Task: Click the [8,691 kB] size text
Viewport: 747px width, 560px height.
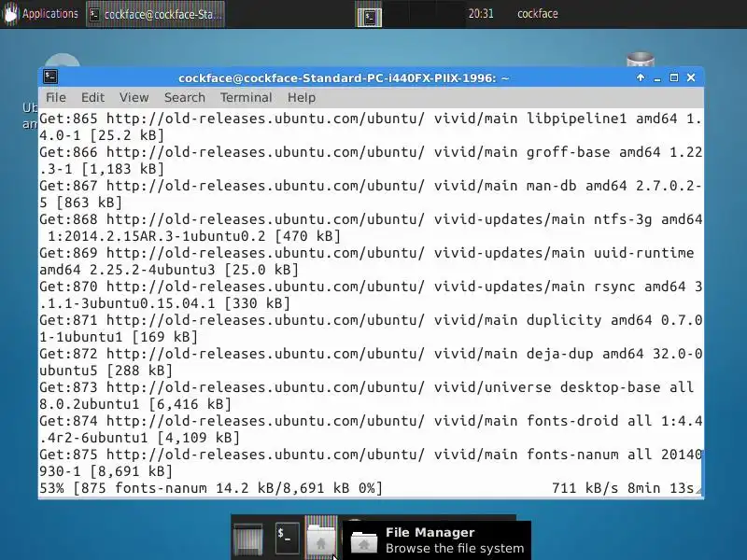Action: pos(131,471)
